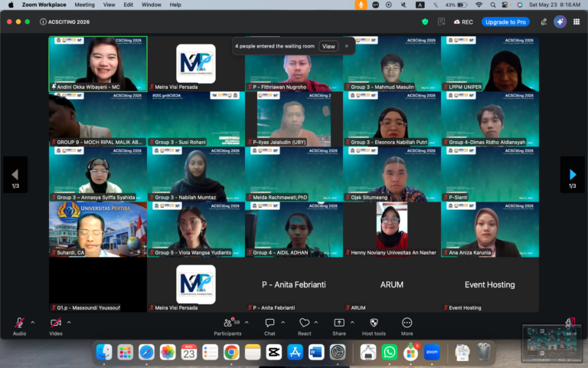Open Calendar from the Dock
Image resolution: width=588 pixels, height=368 pixels.
188,352
